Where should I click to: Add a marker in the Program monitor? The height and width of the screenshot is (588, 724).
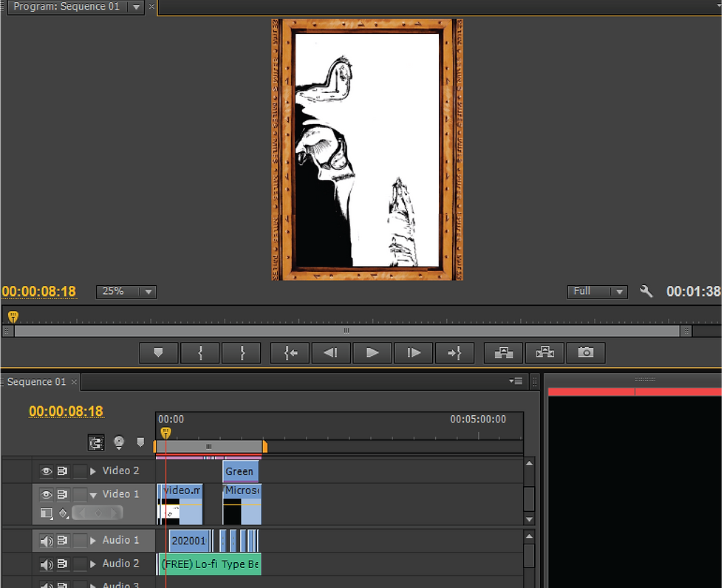click(158, 352)
